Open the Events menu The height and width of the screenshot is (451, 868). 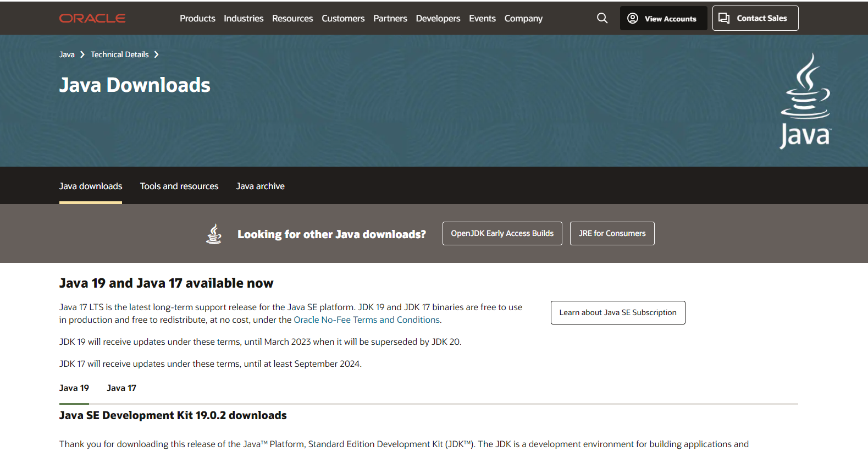pos(482,18)
